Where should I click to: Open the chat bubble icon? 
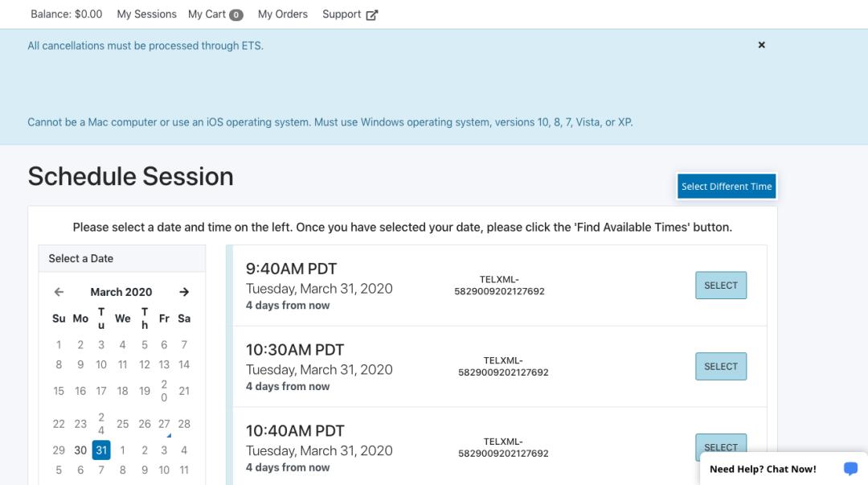[x=850, y=468]
